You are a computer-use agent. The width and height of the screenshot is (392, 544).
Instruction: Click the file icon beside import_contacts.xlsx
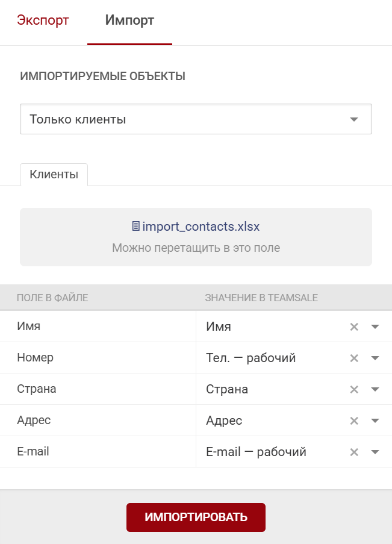136,226
